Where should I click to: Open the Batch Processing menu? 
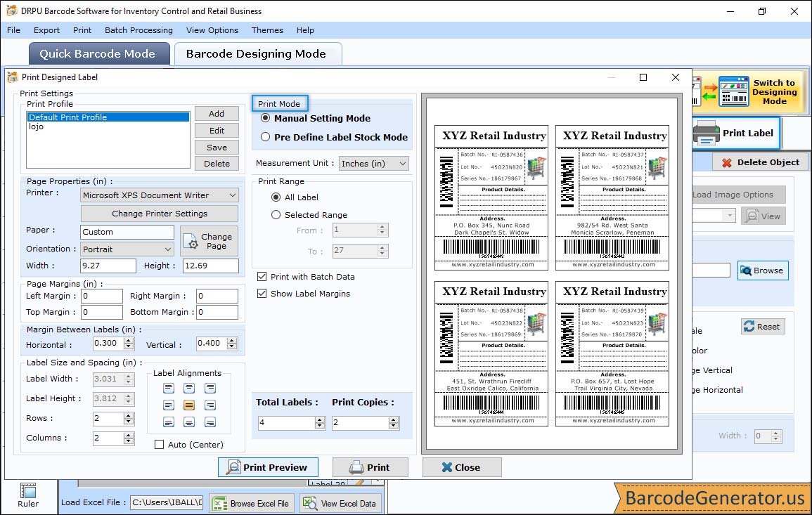pos(138,30)
